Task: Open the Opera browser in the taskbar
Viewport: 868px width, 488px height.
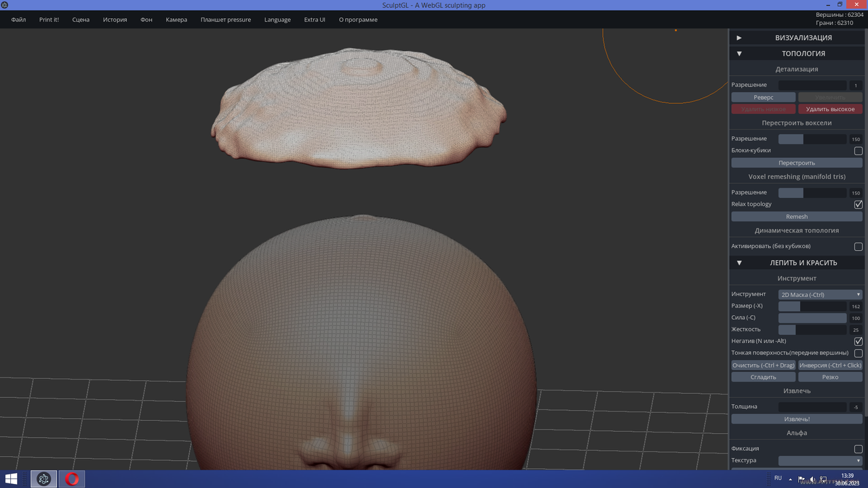Action: coord(72,479)
